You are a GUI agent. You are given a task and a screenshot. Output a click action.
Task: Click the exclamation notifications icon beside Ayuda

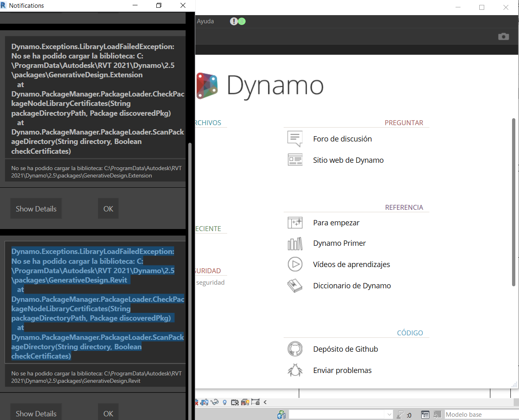(x=233, y=21)
